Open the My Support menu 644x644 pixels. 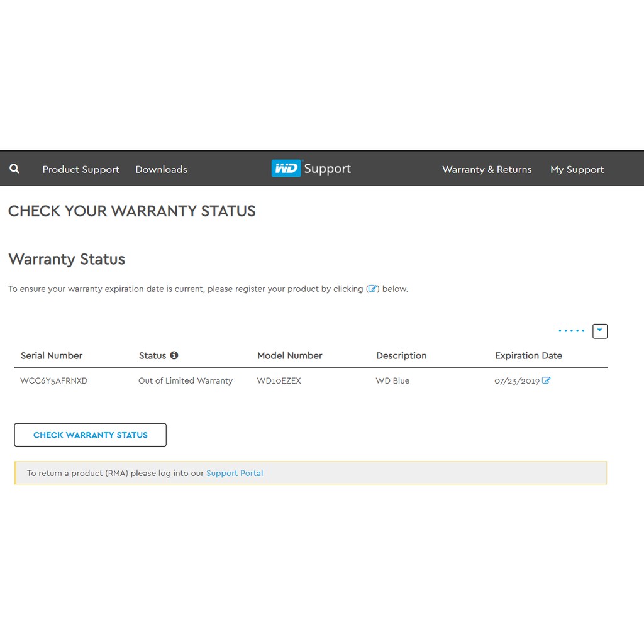[x=577, y=169]
